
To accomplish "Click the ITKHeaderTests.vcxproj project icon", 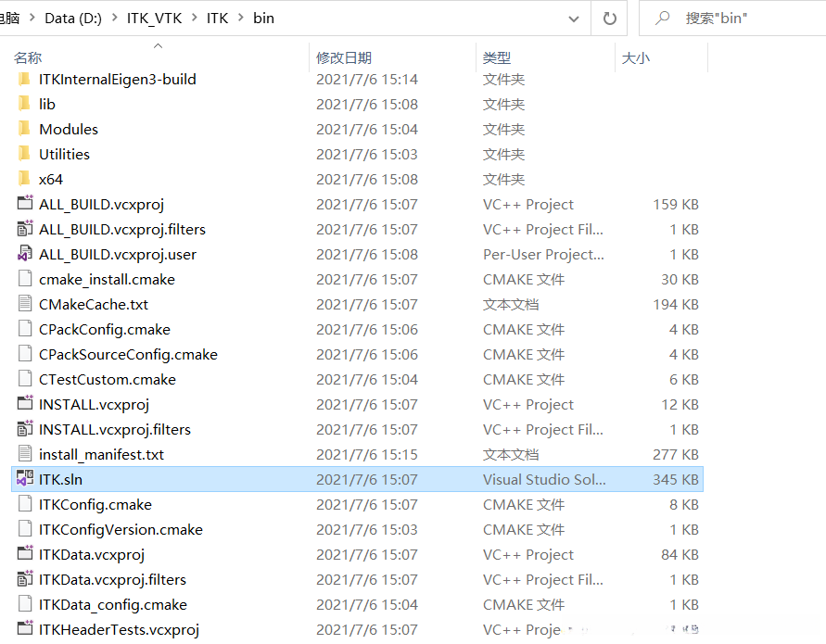I will pyautogui.click(x=25, y=629).
